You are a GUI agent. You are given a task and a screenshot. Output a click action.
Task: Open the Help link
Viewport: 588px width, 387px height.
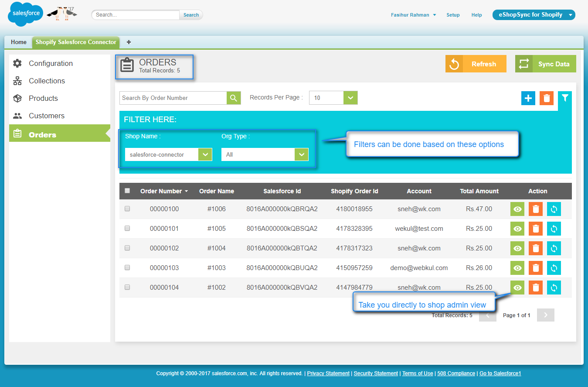[x=476, y=15]
